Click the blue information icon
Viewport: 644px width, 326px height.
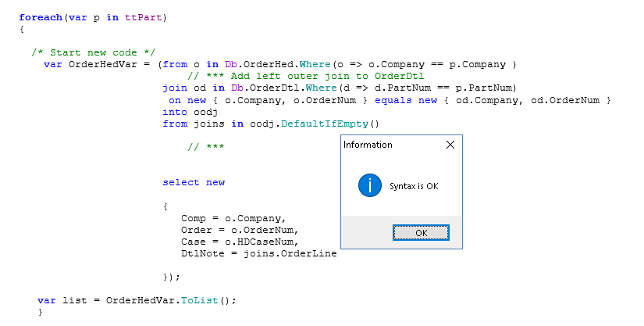point(370,185)
